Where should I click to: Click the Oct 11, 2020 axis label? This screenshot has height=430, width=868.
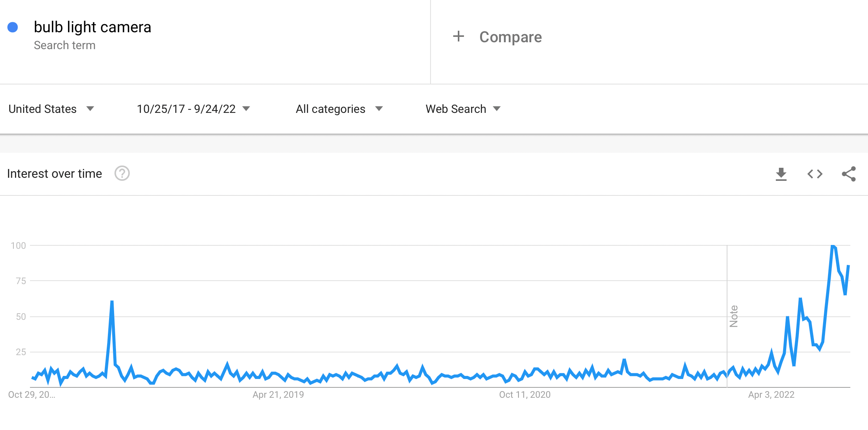click(525, 395)
